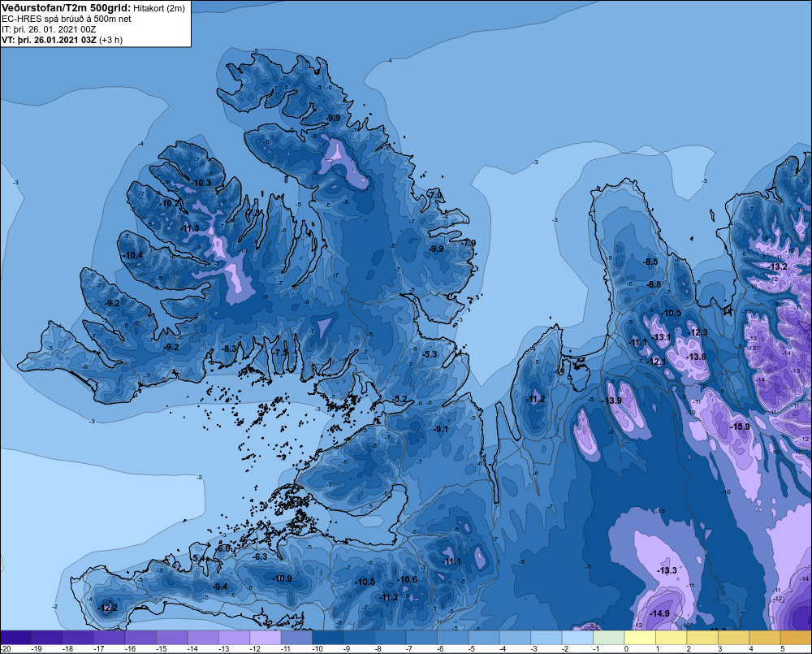The height and width of the screenshot is (654, 812).
Task: Click the -13.3 temperature value
Action: point(667,570)
